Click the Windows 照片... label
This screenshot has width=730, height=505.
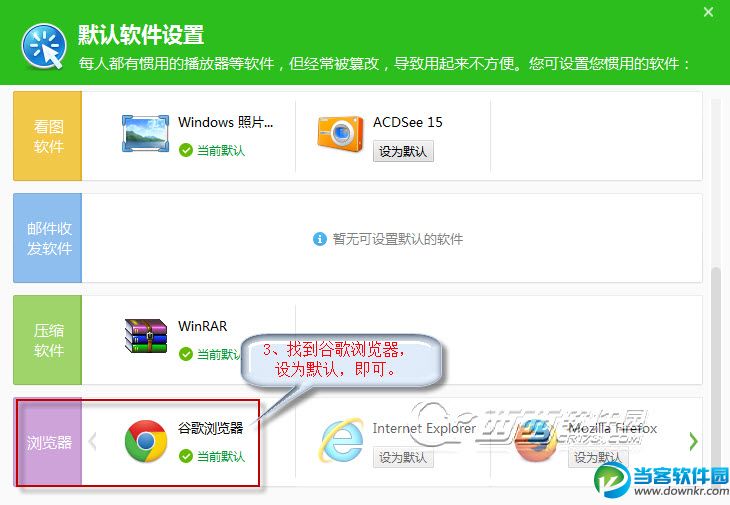tap(225, 122)
